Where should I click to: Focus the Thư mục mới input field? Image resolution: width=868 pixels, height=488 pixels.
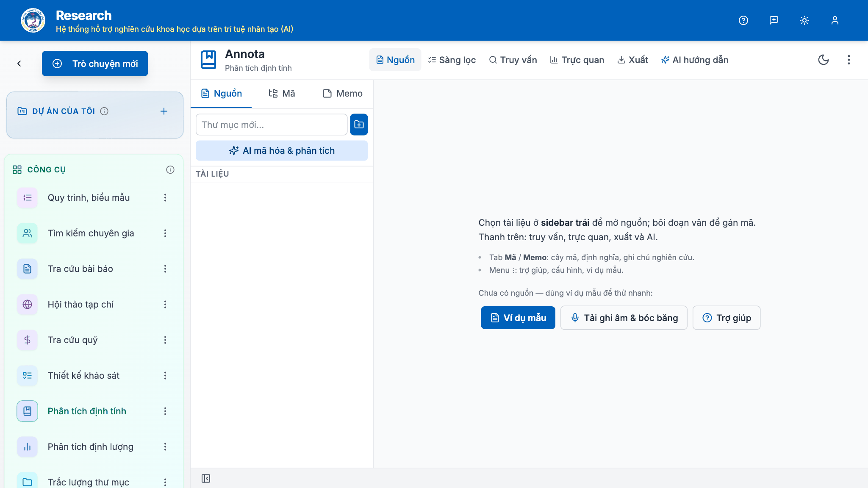pyautogui.click(x=272, y=125)
